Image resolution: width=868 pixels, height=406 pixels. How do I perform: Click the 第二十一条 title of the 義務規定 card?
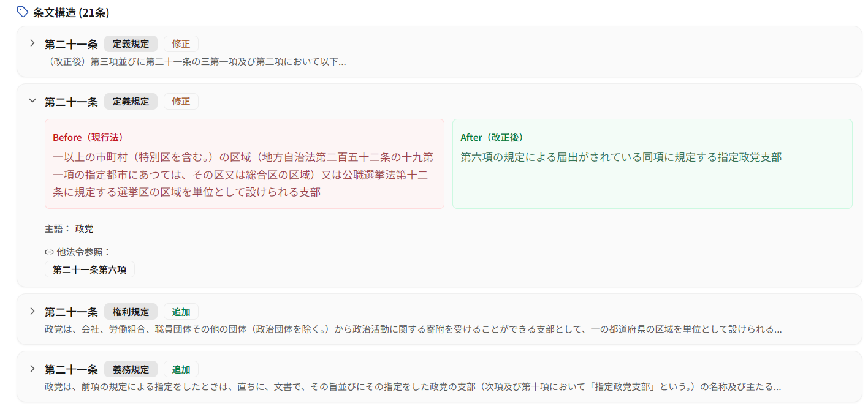71,369
